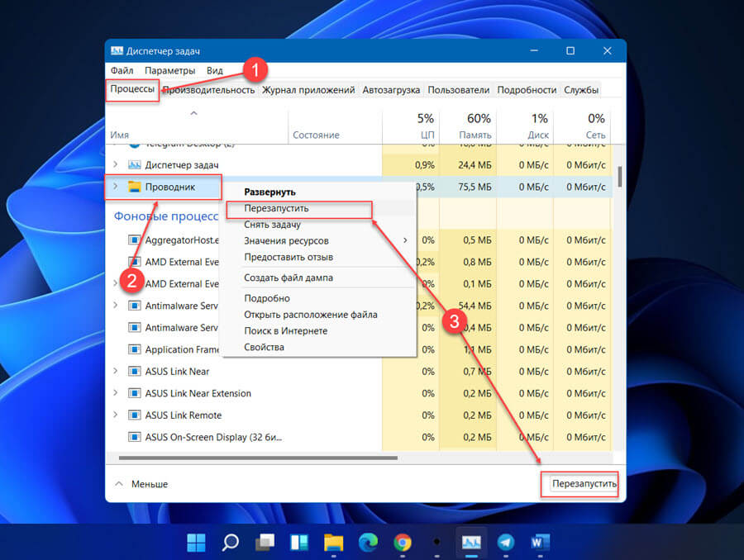
Task: Open Telegram icon on taskbar
Action: pos(506,543)
